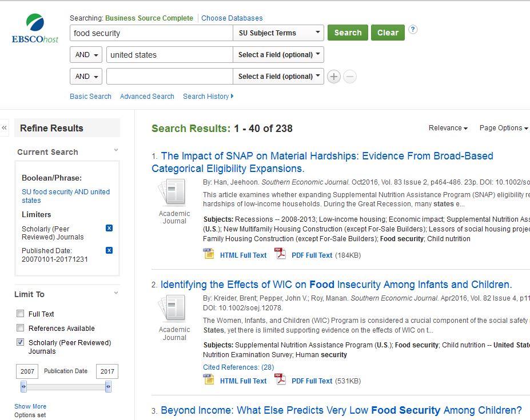Open Choose Databases link
Viewport: 530px width, 420px height.
232,18
